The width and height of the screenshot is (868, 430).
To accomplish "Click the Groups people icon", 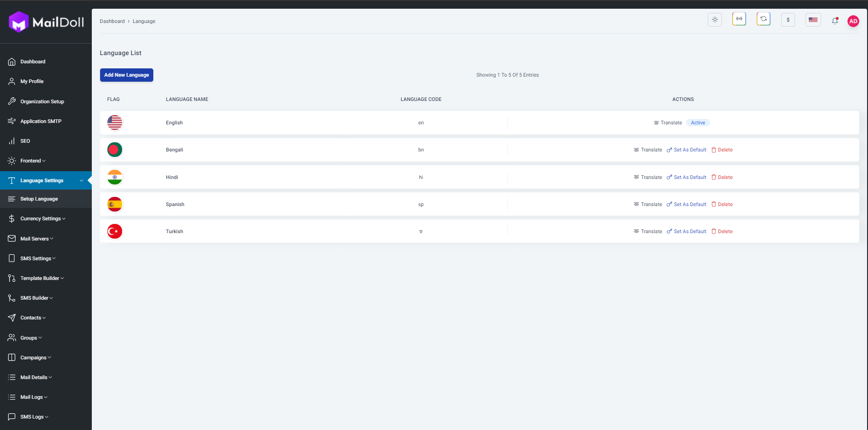I will (x=12, y=338).
